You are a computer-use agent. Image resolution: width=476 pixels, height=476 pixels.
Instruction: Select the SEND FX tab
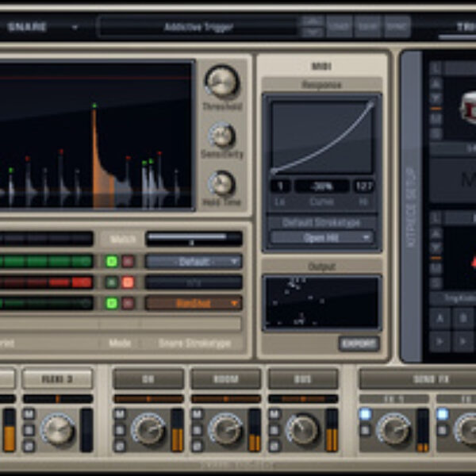click(x=418, y=379)
